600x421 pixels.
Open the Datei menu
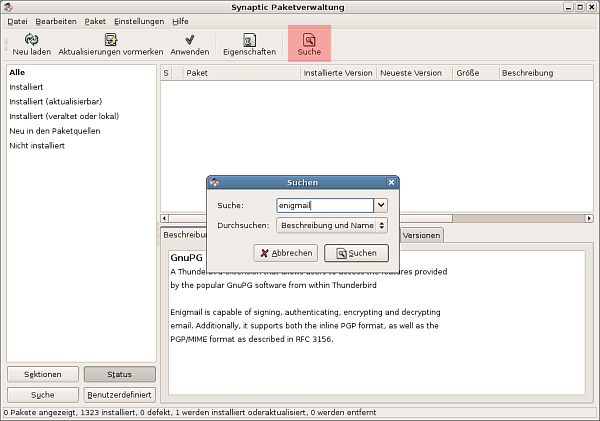pos(17,21)
